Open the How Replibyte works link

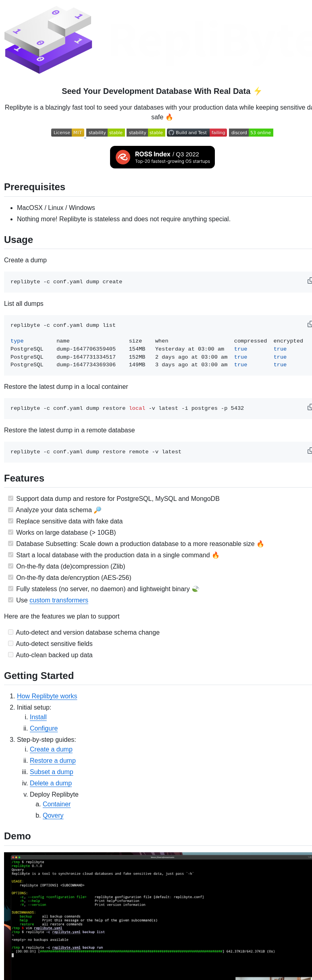47,696
